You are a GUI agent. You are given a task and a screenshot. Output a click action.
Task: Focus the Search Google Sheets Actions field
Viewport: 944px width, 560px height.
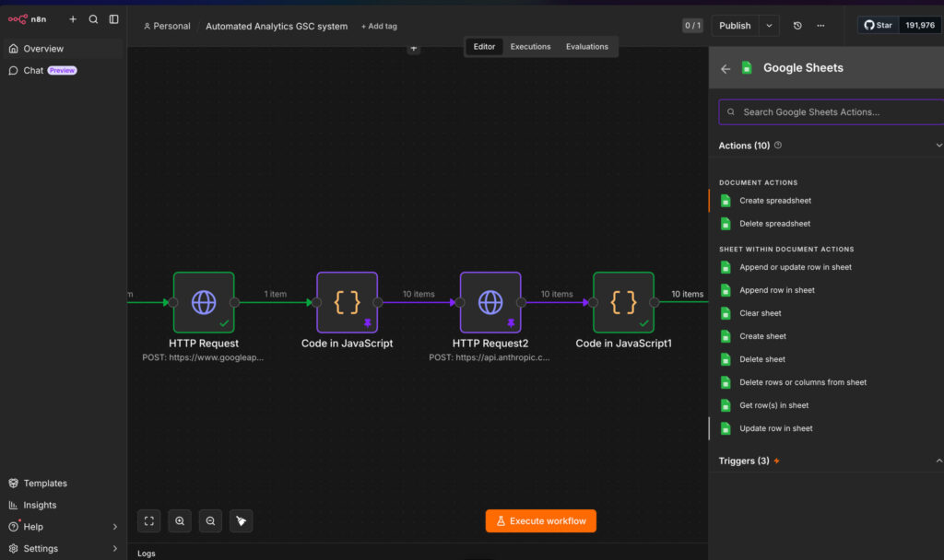coord(832,111)
